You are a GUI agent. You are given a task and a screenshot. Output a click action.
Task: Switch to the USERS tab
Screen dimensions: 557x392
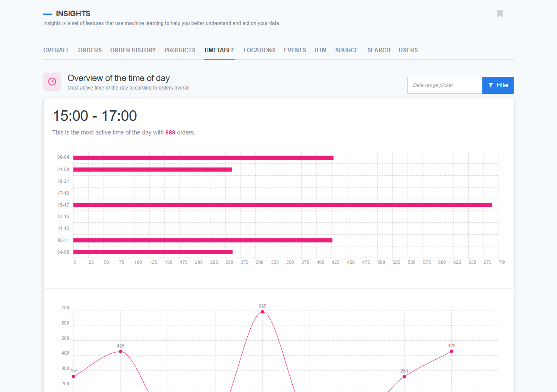408,50
